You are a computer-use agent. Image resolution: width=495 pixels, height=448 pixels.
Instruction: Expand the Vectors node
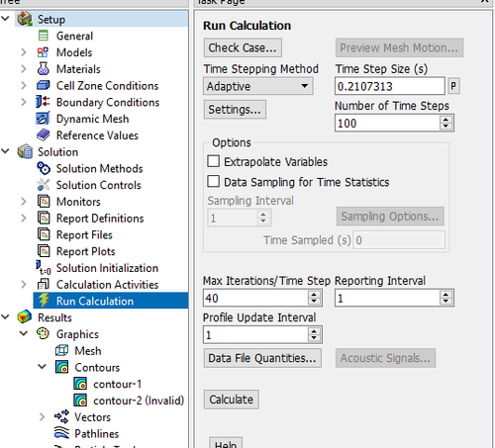click(x=42, y=416)
